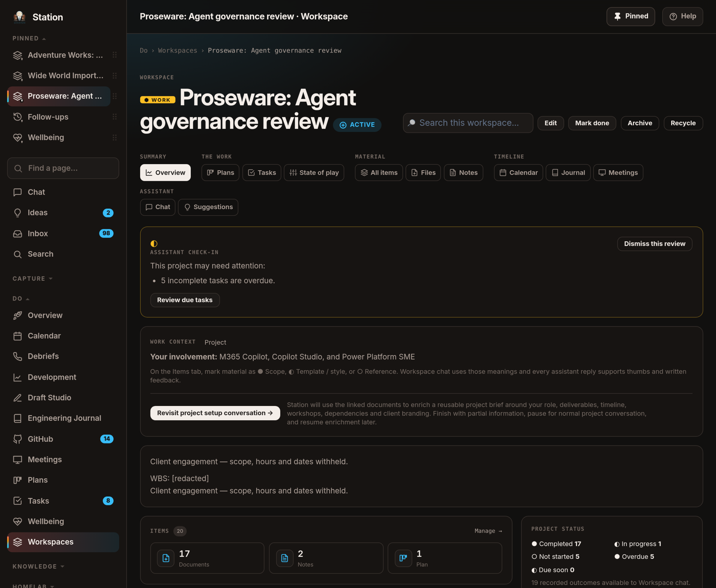Collapse the PINNED section
This screenshot has height=588, width=716.
(29, 38)
